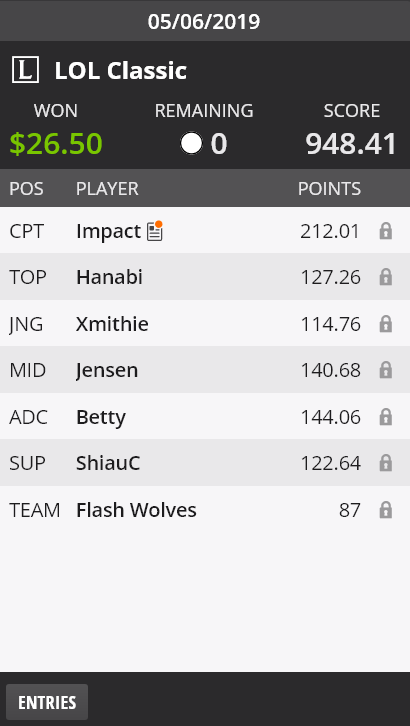The image size is (410, 726).
Task: Click the lock icon in Jensen's row
Action: 385,370
